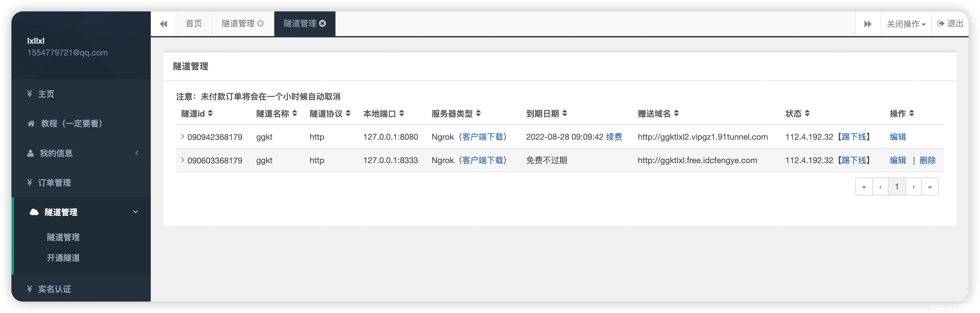Click the 退出 logout button
Viewport: 980px width, 313px height.
(x=950, y=23)
